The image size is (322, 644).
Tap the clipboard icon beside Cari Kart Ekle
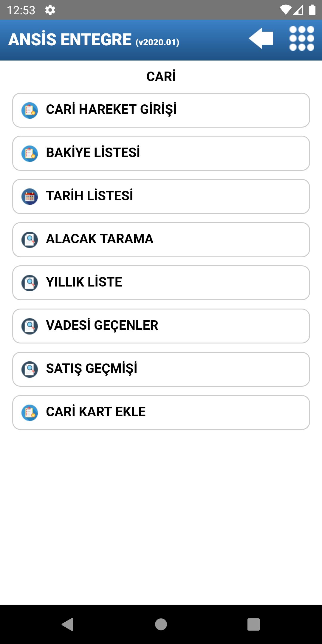point(30,413)
